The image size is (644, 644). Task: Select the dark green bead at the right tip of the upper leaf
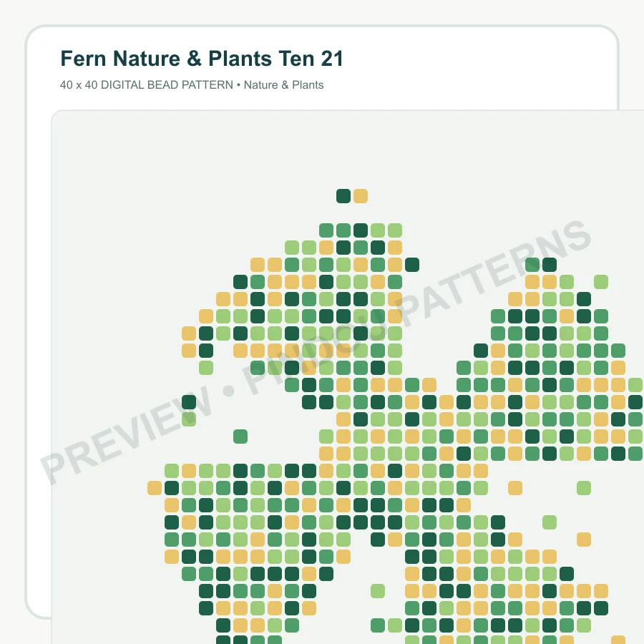point(412,265)
